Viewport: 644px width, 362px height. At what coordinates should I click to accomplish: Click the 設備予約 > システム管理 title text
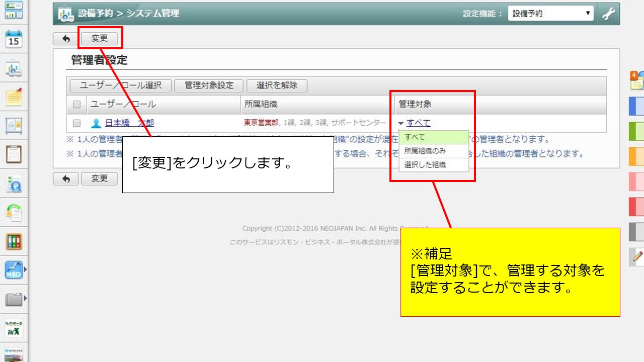[x=129, y=14]
